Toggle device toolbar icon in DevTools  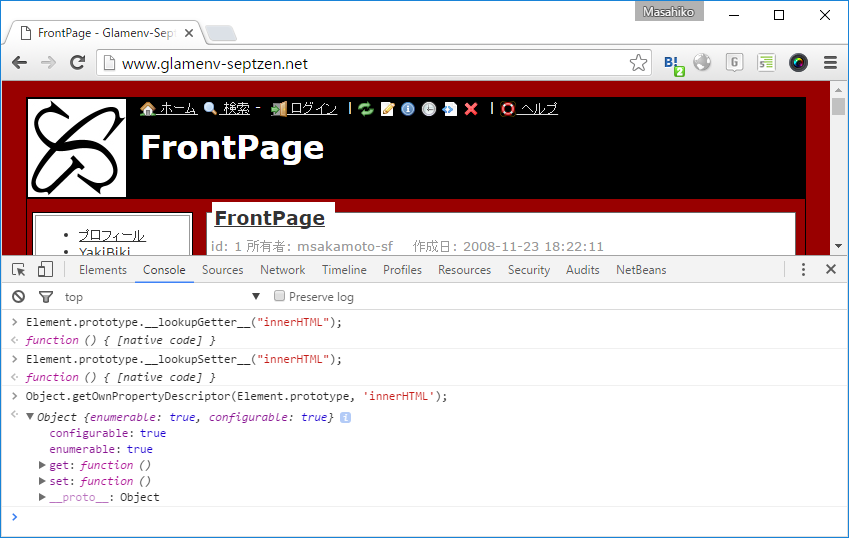[45, 270]
